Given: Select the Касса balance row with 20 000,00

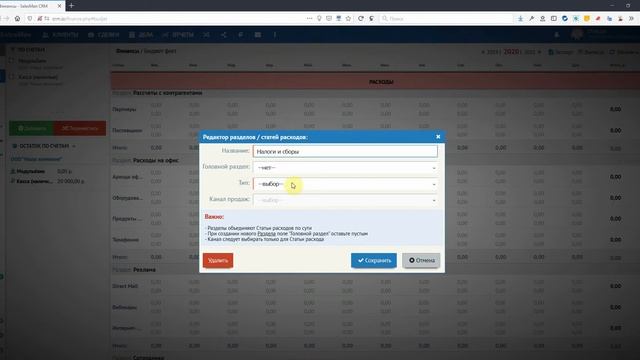Looking at the screenshot, I should point(47,181).
